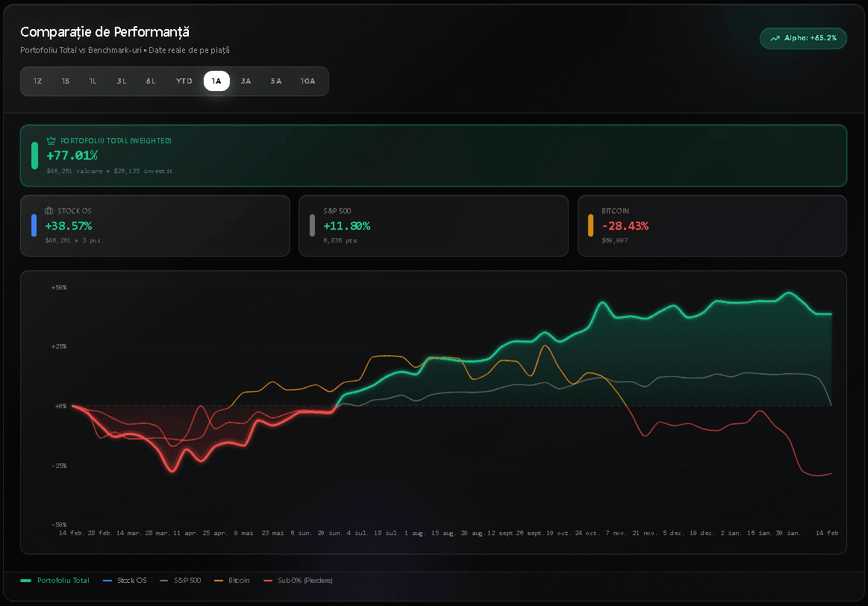Toggle the S&P 500 legend entry
The width and height of the screenshot is (868, 606).
tap(186, 580)
